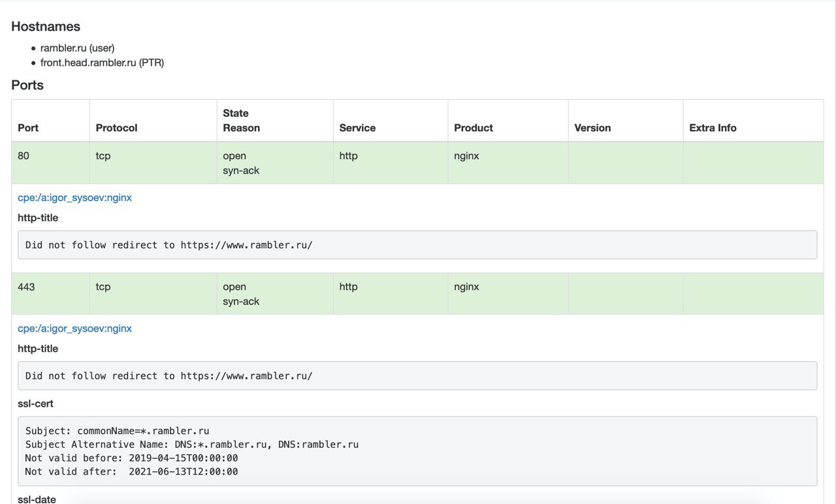Click the Not valid before date line
Image resolution: width=836 pixels, height=504 pixels.
(x=131, y=458)
